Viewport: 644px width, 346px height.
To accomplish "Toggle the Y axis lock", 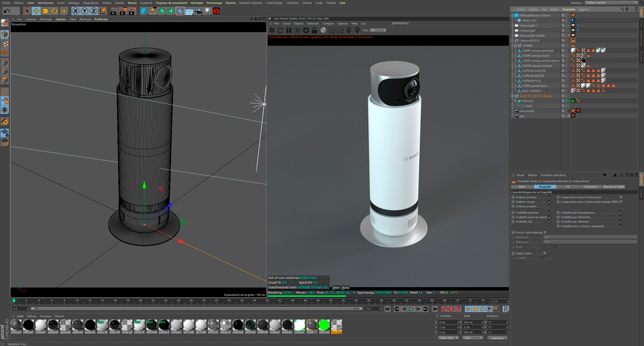I will (x=85, y=11).
